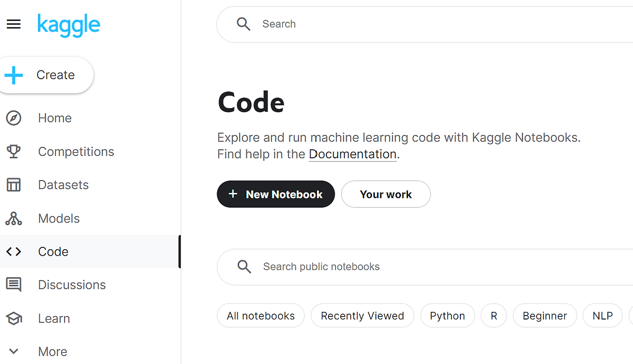Enable the Beginner notebooks filter
The image size is (633, 364).
544,315
